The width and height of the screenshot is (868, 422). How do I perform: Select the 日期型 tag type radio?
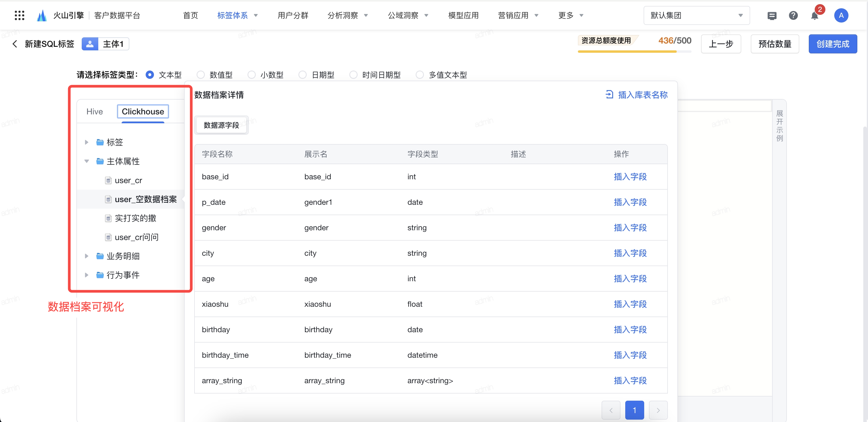click(302, 75)
